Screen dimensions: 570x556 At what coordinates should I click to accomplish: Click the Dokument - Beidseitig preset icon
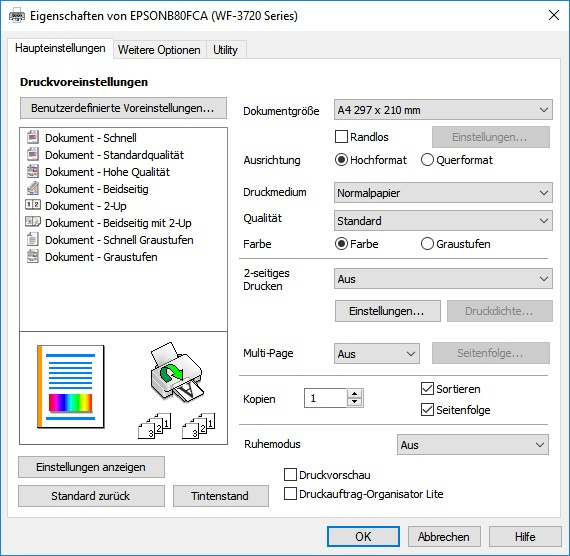33,188
